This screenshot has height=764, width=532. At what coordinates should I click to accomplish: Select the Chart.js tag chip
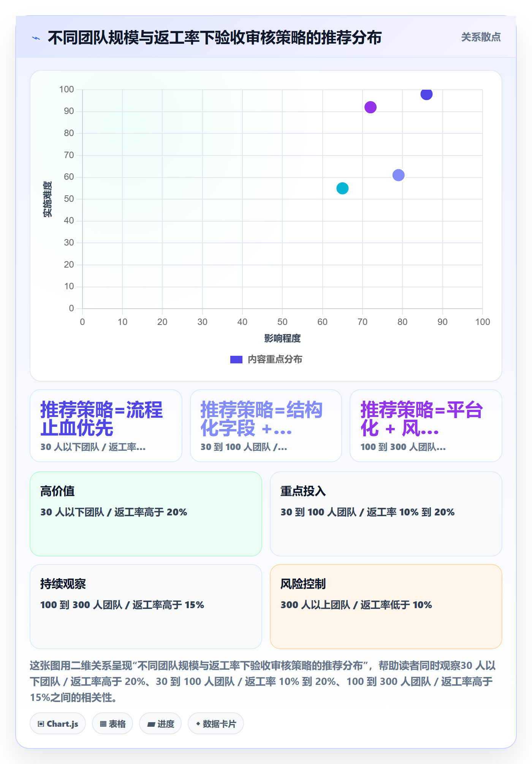tap(58, 723)
